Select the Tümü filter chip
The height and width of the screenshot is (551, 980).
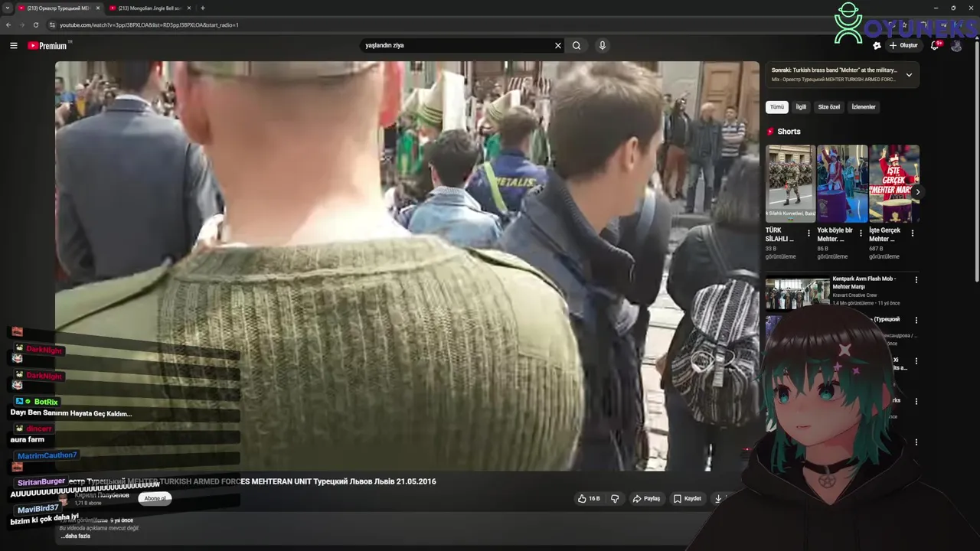point(777,107)
